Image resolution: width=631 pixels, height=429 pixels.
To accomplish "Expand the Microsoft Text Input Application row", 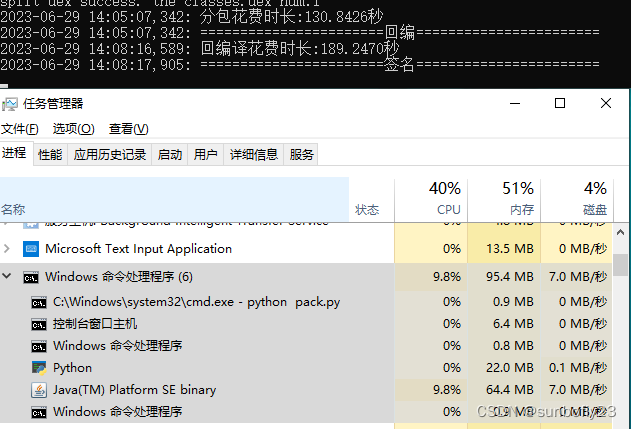I will [7, 249].
